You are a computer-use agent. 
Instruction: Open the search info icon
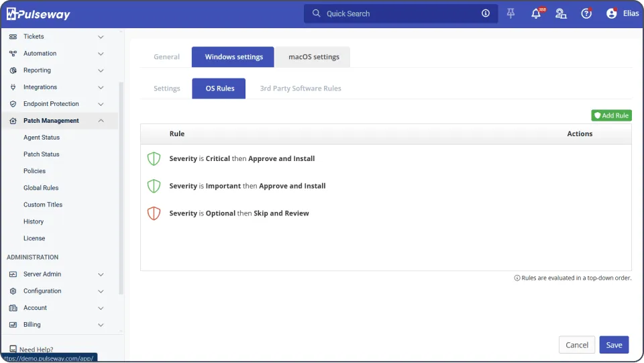click(x=486, y=13)
